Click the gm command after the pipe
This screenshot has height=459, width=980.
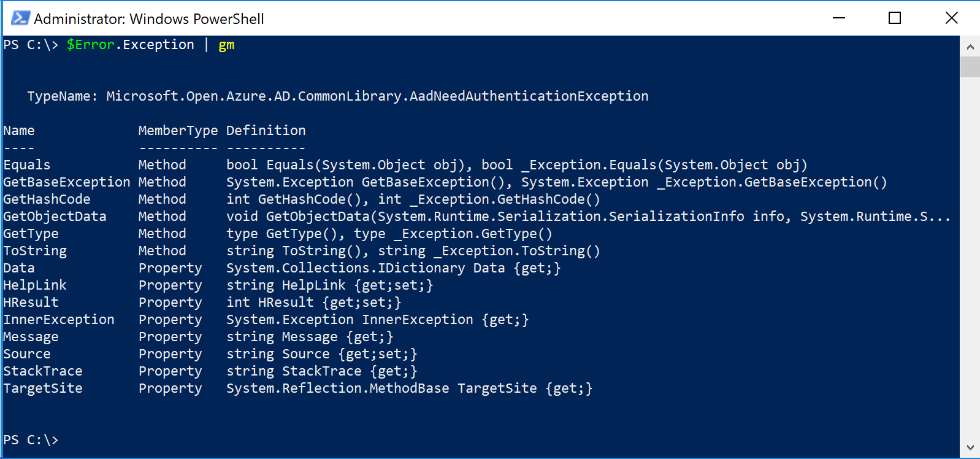(x=226, y=44)
